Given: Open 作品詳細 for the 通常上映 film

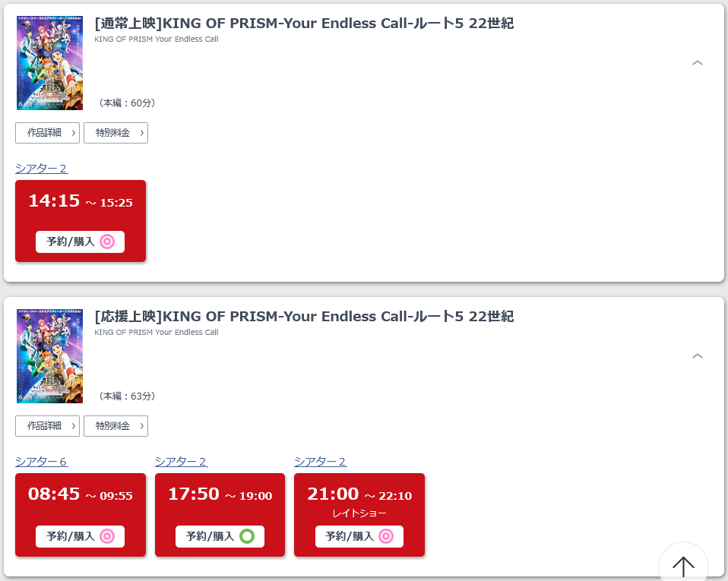Looking at the screenshot, I should pyautogui.click(x=47, y=133).
